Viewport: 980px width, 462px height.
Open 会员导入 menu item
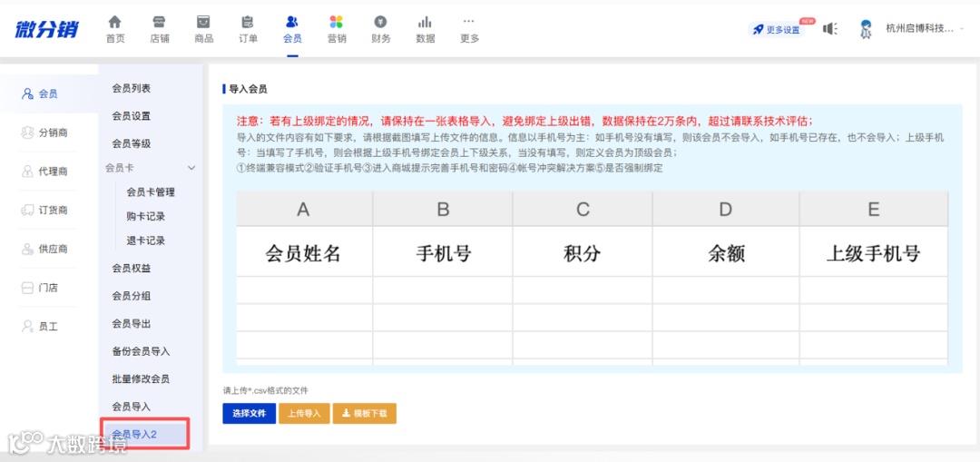(x=132, y=407)
